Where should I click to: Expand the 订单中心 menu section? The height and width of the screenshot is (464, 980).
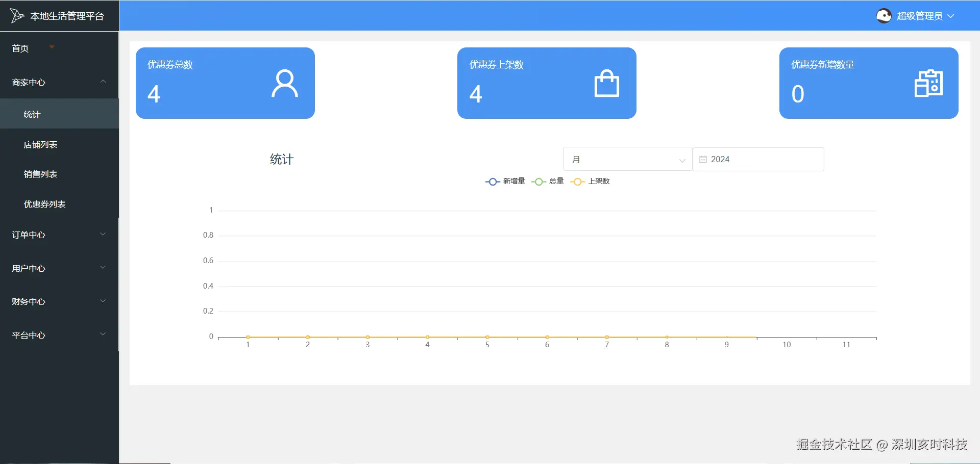[59, 235]
